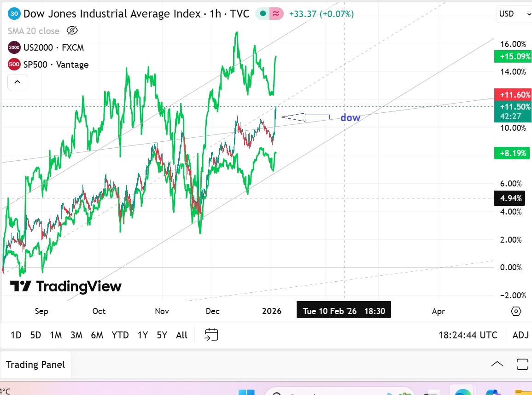The height and width of the screenshot is (395, 532).
Task: Open the USD currency dropdown
Action: pyautogui.click(x=514, y=14)
